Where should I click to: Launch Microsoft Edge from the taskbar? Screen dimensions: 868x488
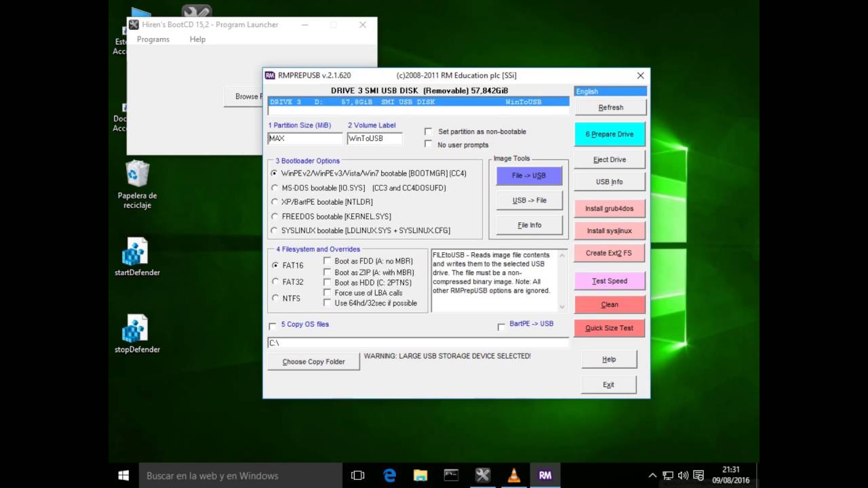coord(389,476)
